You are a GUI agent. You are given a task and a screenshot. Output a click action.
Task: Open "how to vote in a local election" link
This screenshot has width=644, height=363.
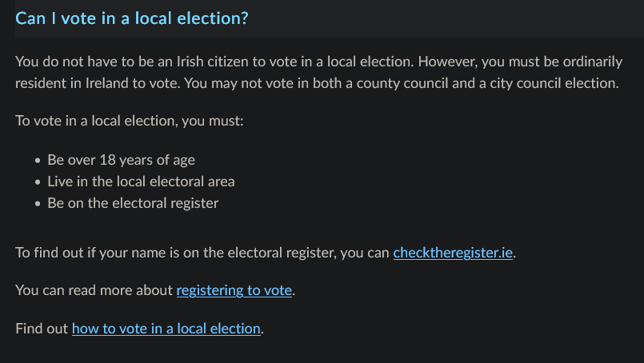coord(166,328)
